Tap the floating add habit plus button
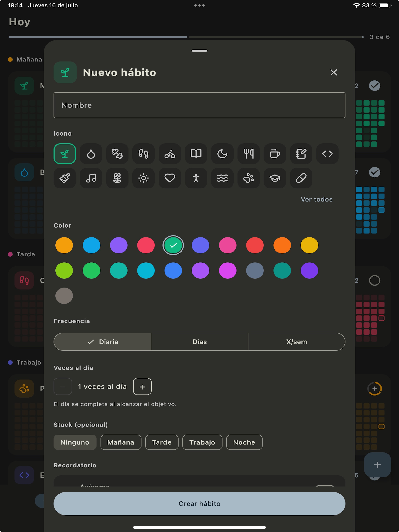This screenshot has height=532, width=399. (377, 465)
